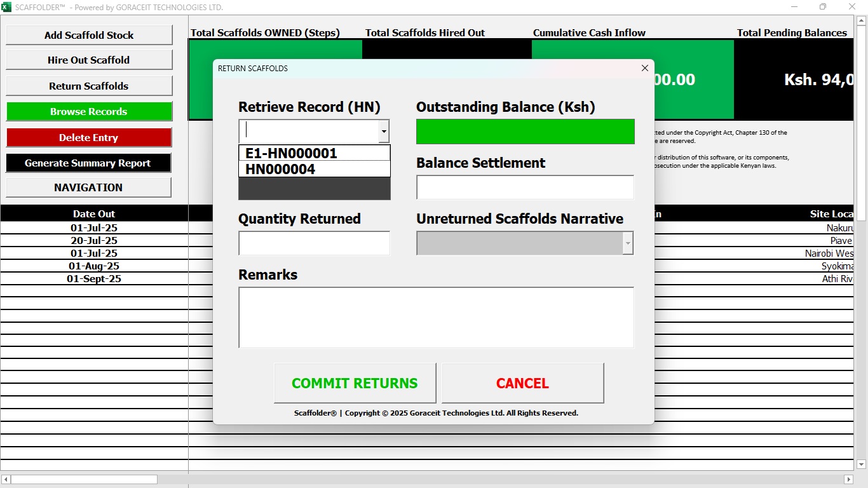Close the Return Scaffolds dialog
Viewport: 868px width, 488px height.
point(644,68)
